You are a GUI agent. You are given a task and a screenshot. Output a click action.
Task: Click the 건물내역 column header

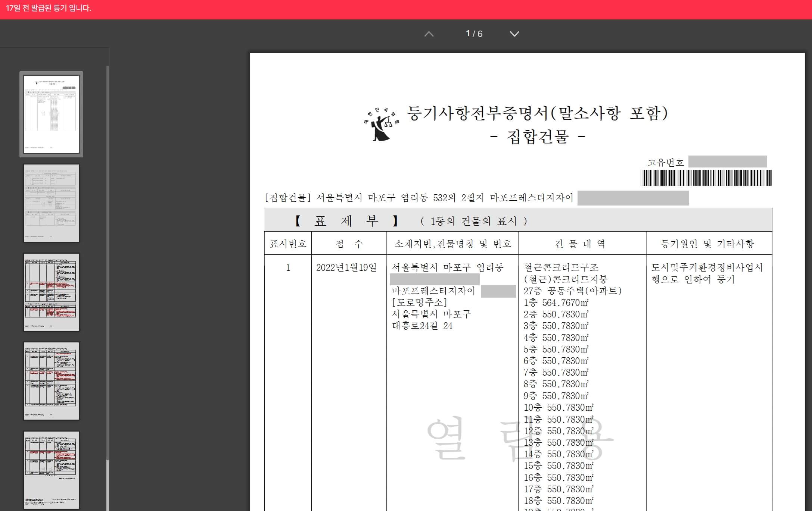coord(580,244)
